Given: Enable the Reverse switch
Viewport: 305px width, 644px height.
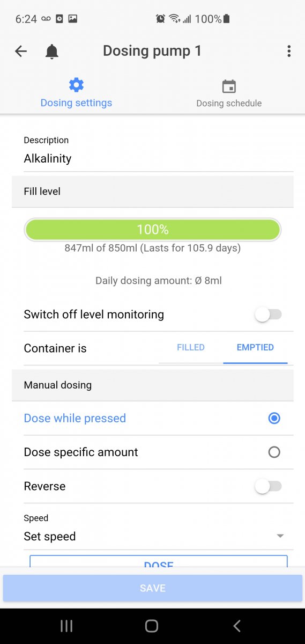Looking at the screenshot, I should (x=268, y=486).
